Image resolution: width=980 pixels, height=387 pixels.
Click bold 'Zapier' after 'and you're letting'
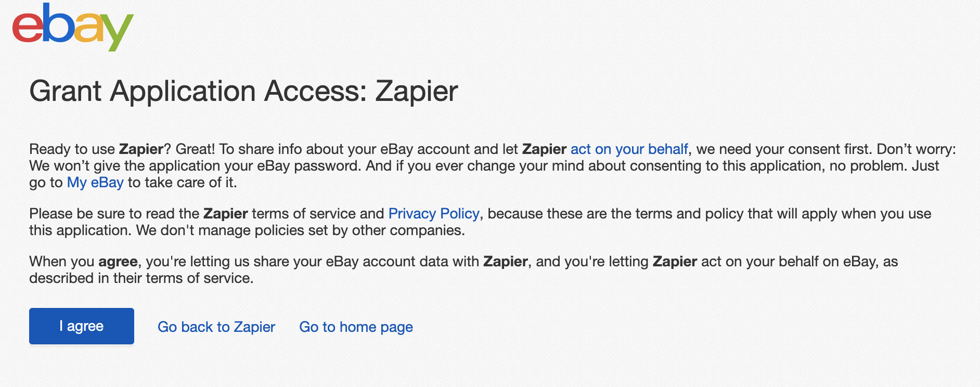tap(675, 262)
